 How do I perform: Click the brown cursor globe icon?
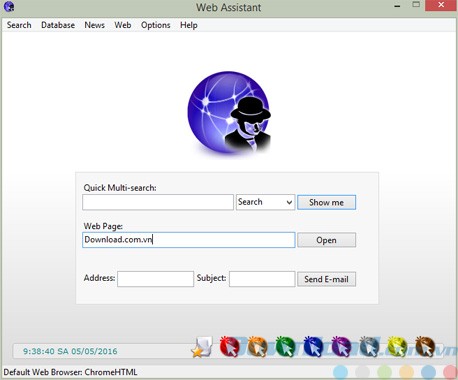coord(425,347)
